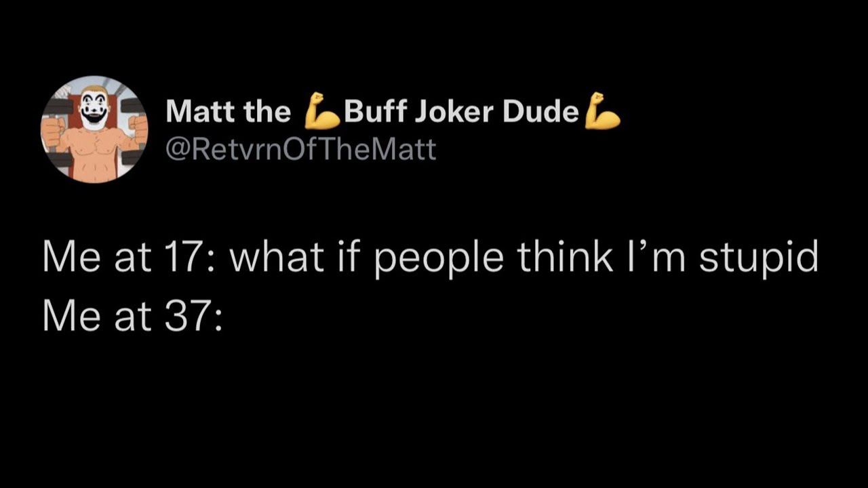Click the "Me at 17:" label
Image resolution: width=868 pixels, height=488 pixels.
click(128, 258)
